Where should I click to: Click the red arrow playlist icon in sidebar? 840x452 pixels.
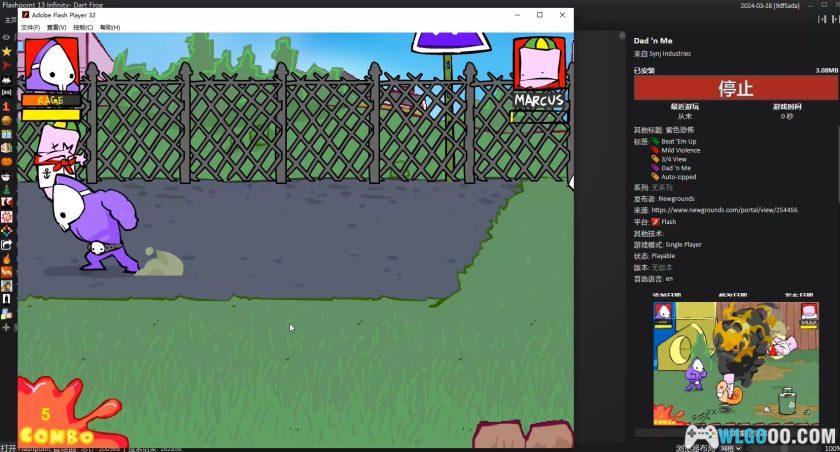point(7,64)
